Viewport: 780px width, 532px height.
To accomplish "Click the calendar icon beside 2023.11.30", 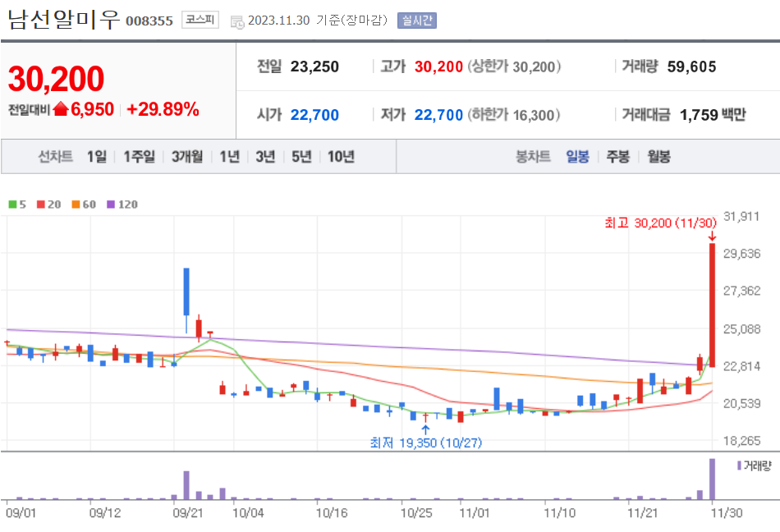I will coord(237,22).
